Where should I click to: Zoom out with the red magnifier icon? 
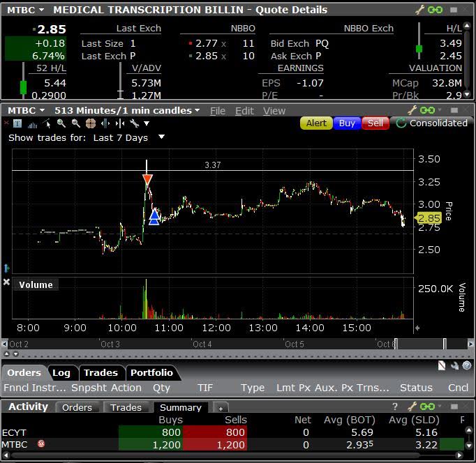click(x=76, y=123)
